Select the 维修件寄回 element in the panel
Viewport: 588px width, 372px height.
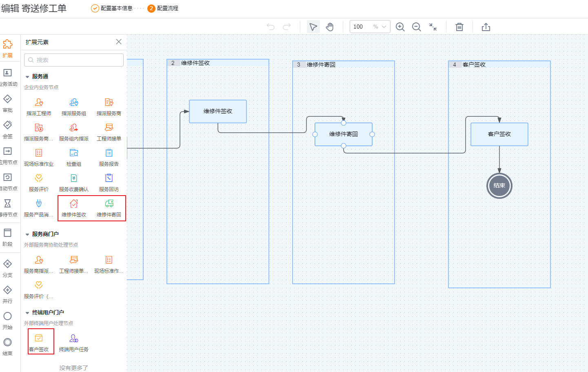coord(109,208)
